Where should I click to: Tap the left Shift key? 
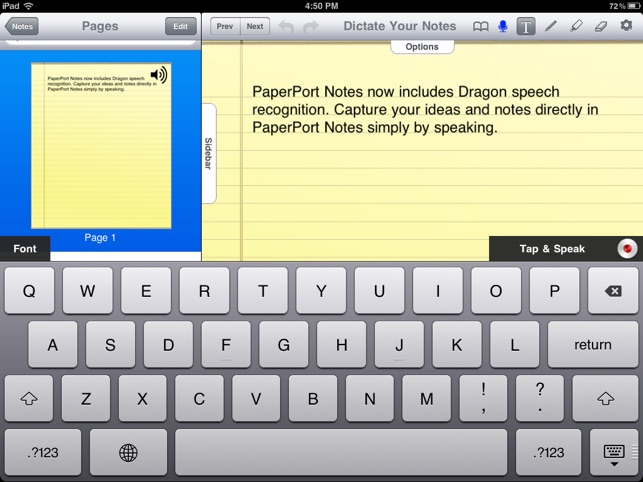click(x=29, y=398)
